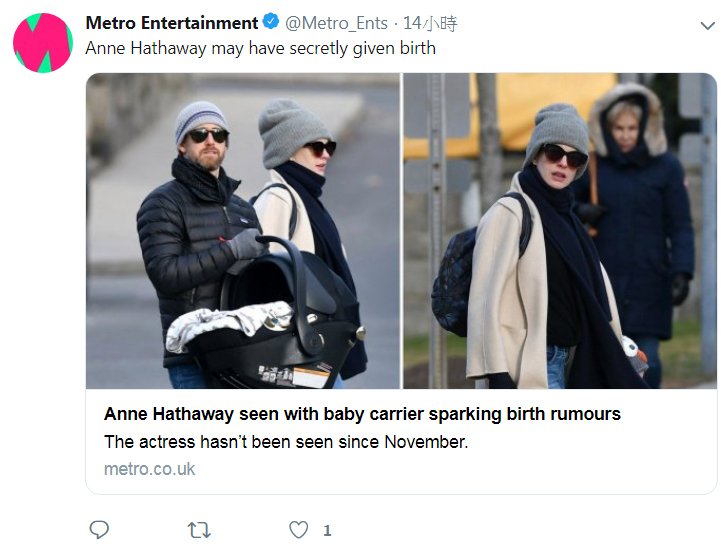Click the reply speech bubble icon
This screenshot has height=551, width=727.
99,529
